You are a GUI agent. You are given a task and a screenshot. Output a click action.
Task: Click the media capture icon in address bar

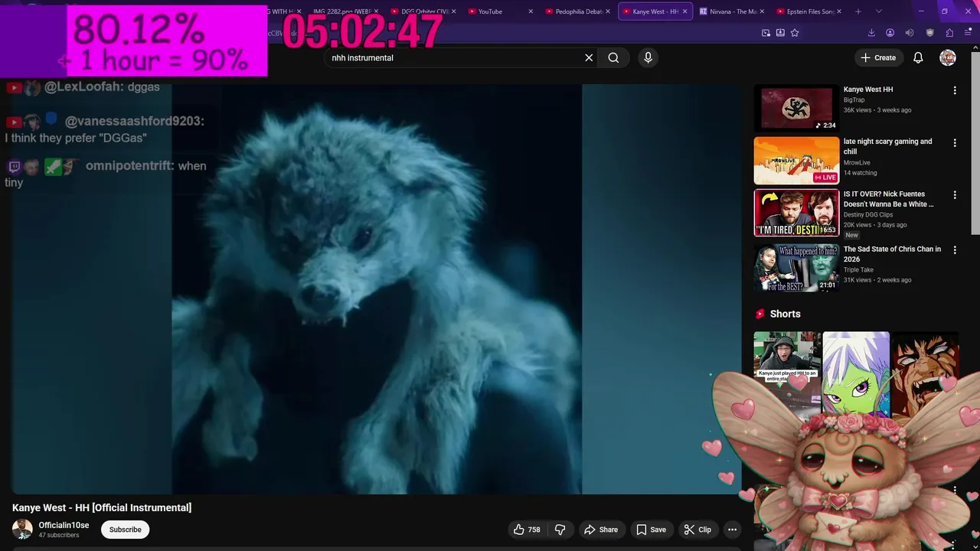766,33
